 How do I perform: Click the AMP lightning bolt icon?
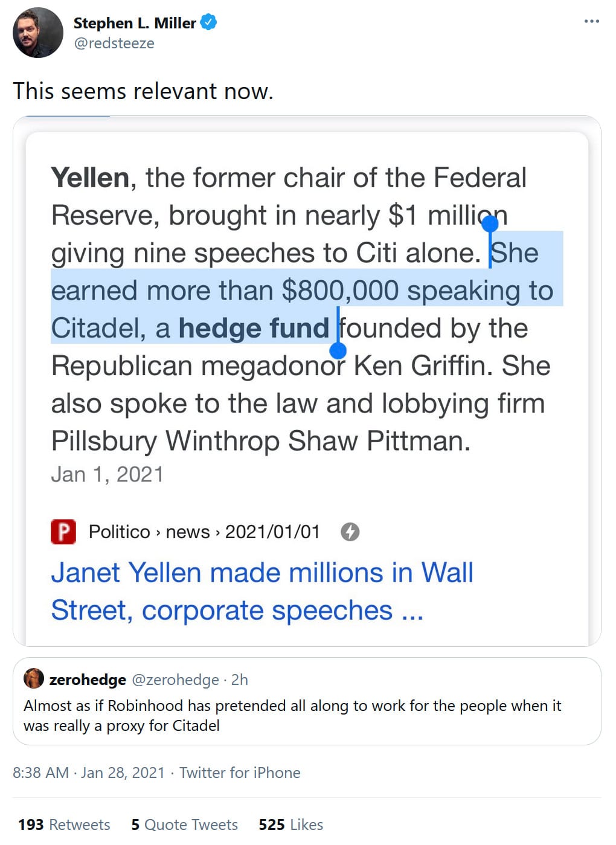point(350,532)
